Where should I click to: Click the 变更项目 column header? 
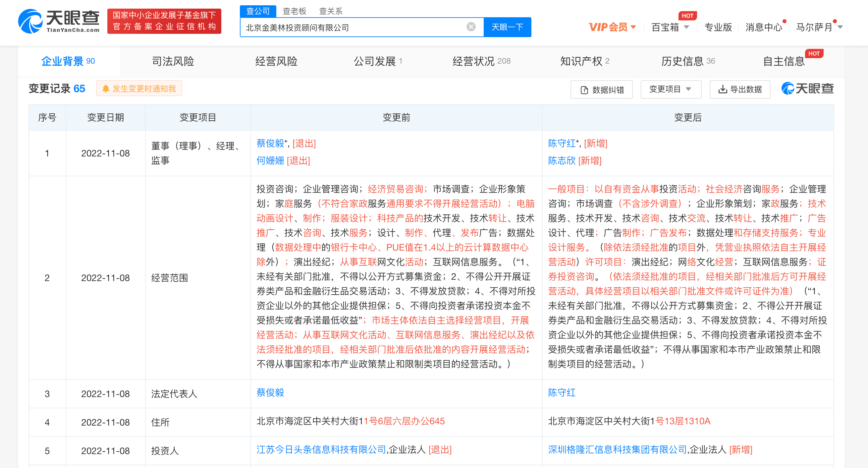198,117
